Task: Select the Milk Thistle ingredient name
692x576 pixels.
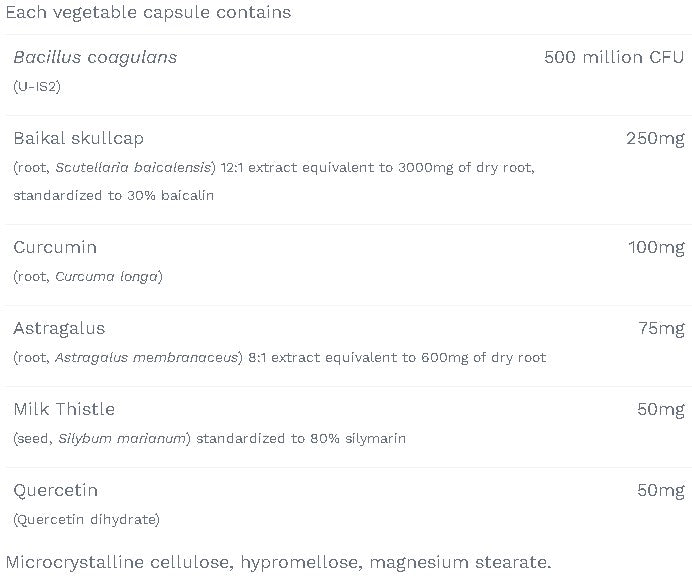Action: 64,409
